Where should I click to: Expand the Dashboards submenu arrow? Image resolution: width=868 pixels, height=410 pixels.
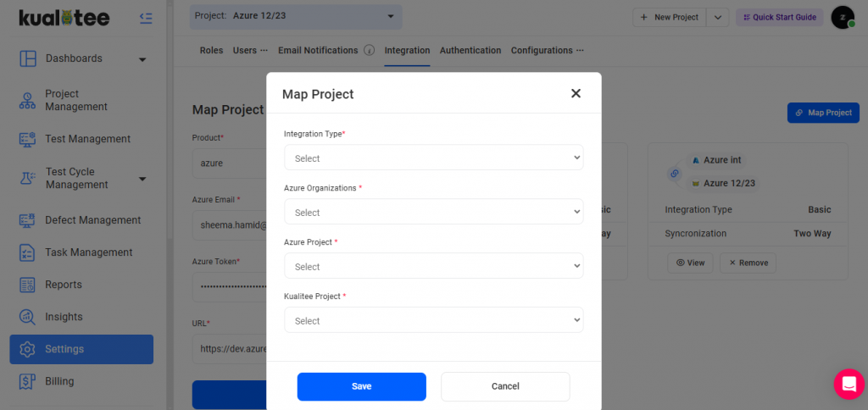coord(142,59)
